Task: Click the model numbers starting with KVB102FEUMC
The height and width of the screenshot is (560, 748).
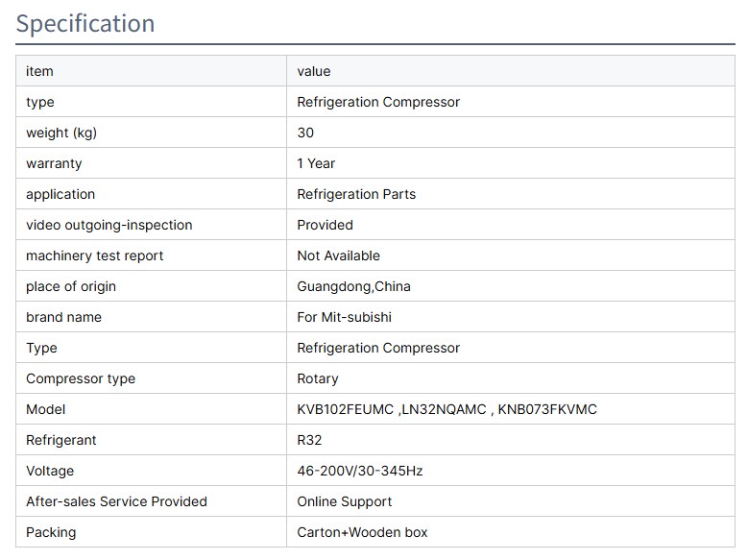Action: (x=446, y=409)
